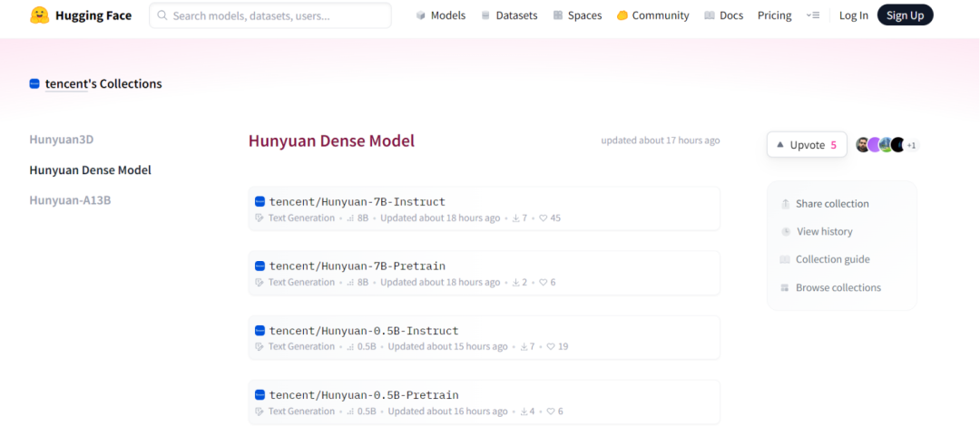Click the Share collection upload icon
The image size is (980, 426).
786,204
